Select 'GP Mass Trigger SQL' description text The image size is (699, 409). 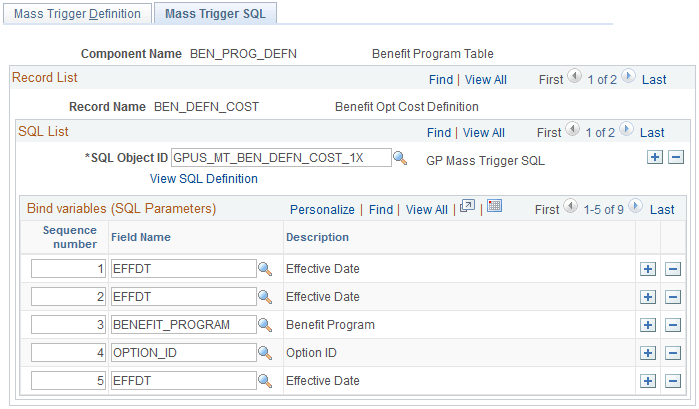(x=485, y=161)
